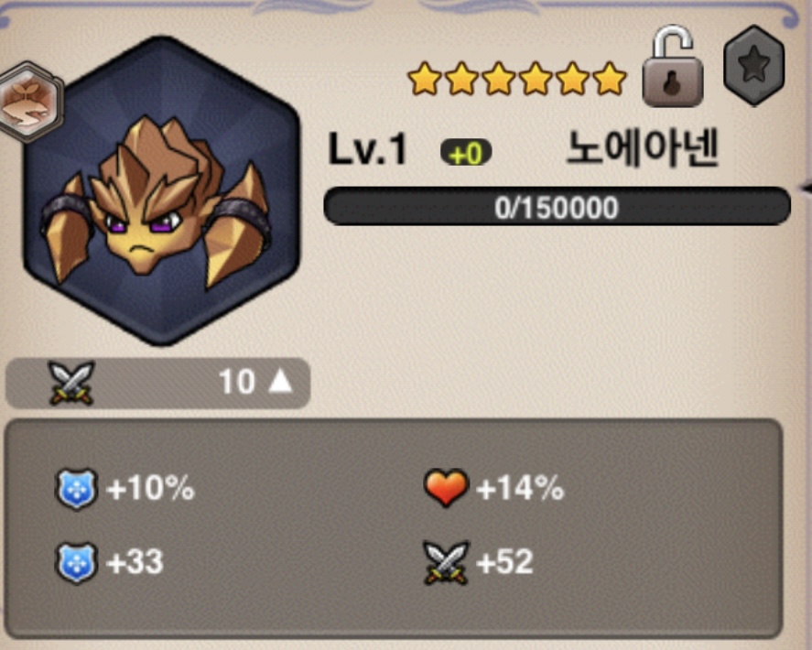This screenshot has height=650, width=812.
Task: Tap the sixth gold star in rating
Action: (610, 79)
